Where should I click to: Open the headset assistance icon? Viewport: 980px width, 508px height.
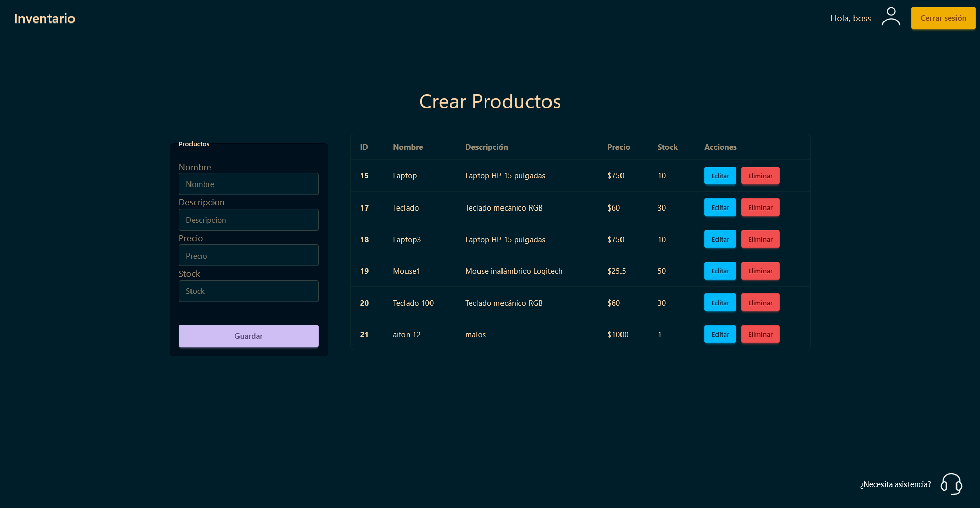click(951, 483)
